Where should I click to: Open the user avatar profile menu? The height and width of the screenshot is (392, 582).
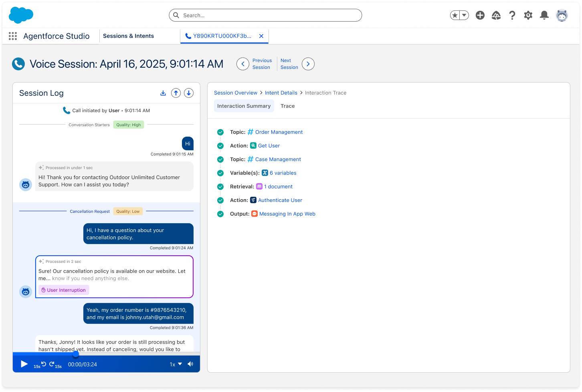point(562,15)
